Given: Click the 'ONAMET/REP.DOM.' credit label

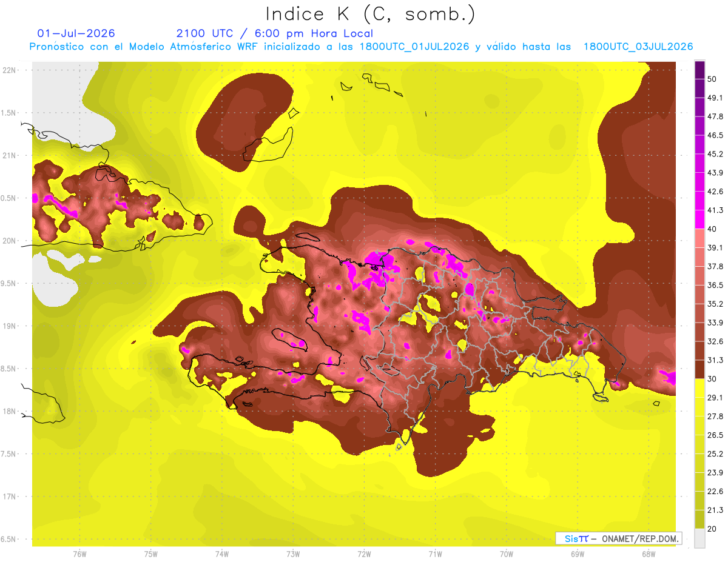Looking at the screenshot, I should pos(639,538).
